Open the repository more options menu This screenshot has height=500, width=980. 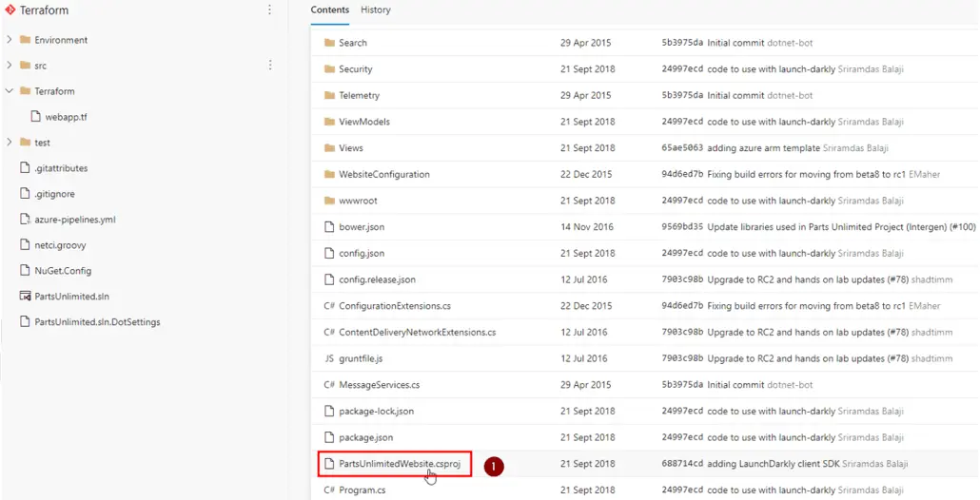(x=269, y=10)
